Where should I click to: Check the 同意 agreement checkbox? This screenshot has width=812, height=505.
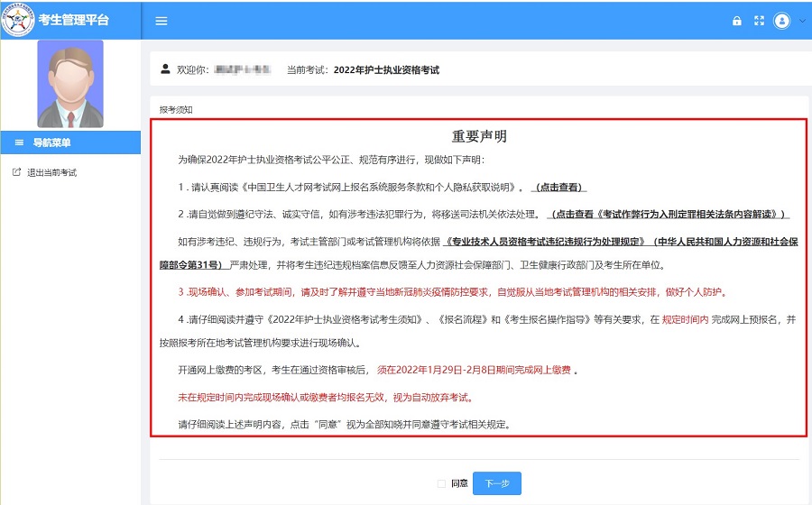[441, 483]
